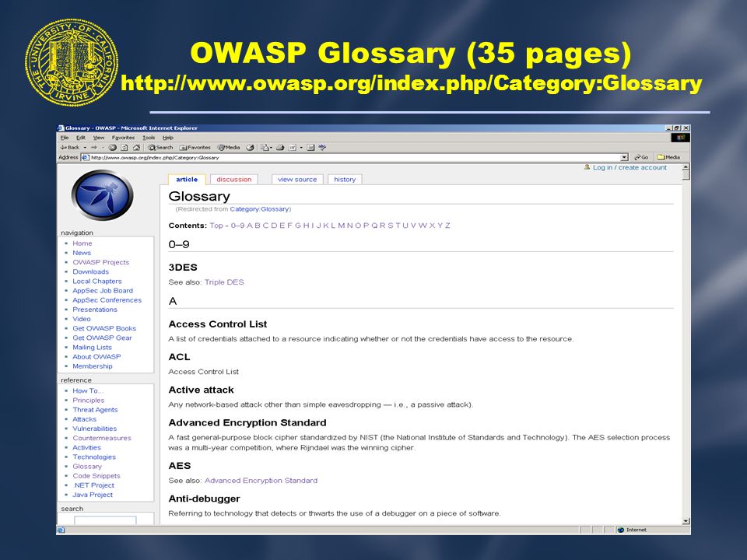Image resolution: width=747 pixels, height=560 pixels.
Task: Open News in navigation sidebar
Action: tap(82, 253)
